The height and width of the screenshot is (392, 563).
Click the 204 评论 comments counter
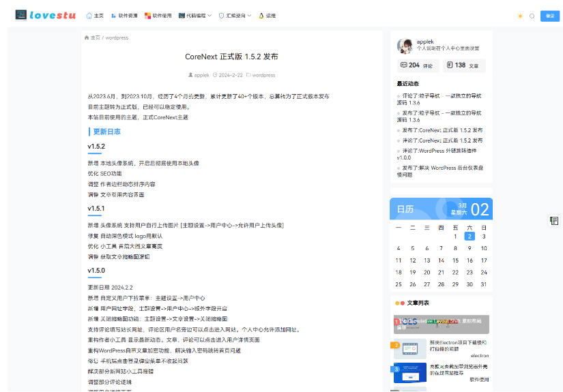click(x=418, y=65)
